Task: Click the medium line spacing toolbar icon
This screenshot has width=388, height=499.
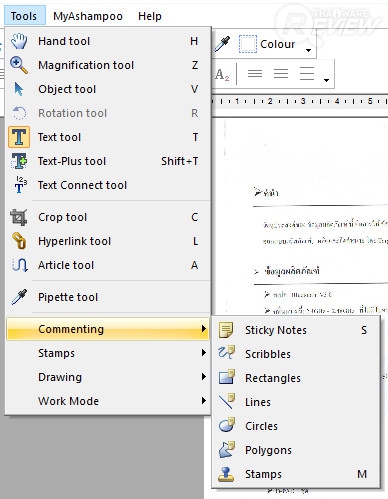Action: (281, 73)
